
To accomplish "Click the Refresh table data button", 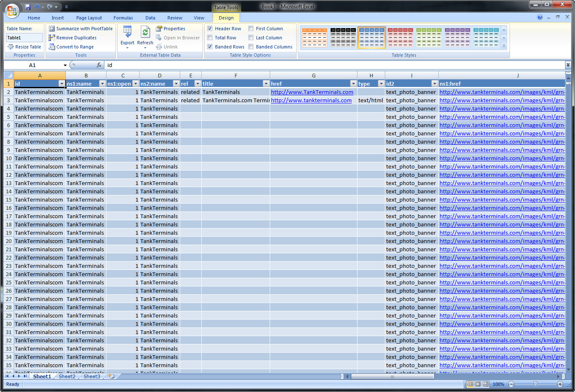I will pyautogui.click(x=145, y=37).
